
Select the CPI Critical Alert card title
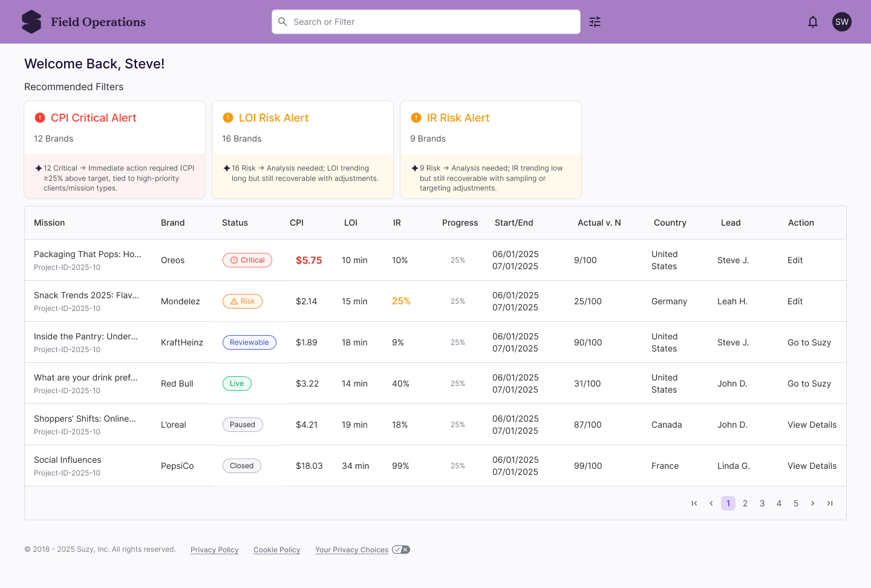pyautogui.click(x=94, y=118)
